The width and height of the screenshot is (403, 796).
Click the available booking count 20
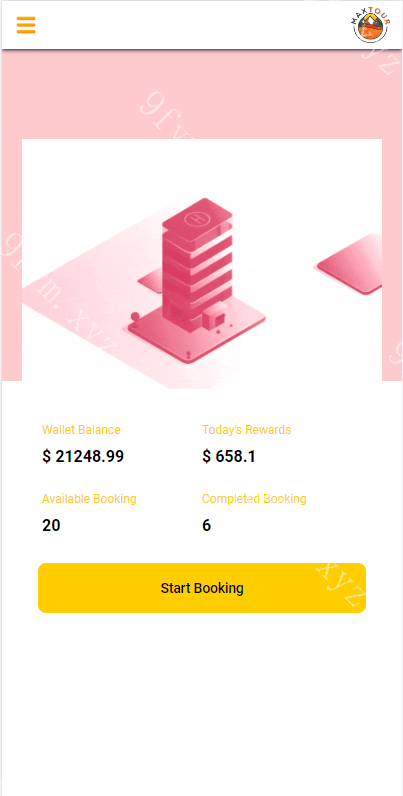51,525
